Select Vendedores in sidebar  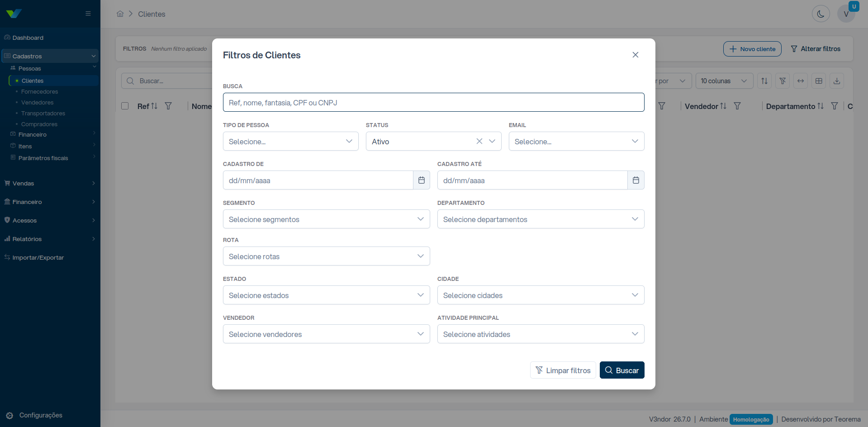click(x=37, y=102)
